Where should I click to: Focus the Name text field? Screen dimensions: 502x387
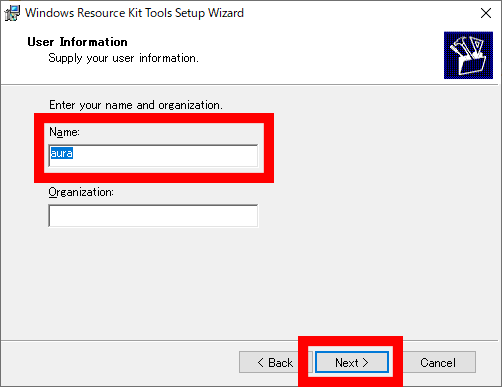click(x=153, y=155)
